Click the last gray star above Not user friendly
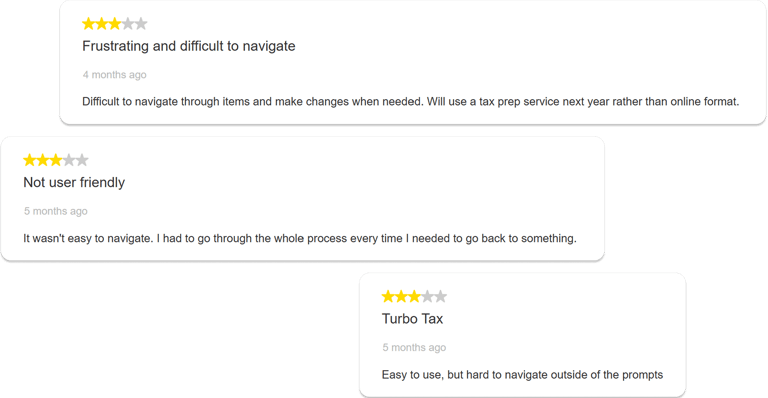 coord(82,160)
